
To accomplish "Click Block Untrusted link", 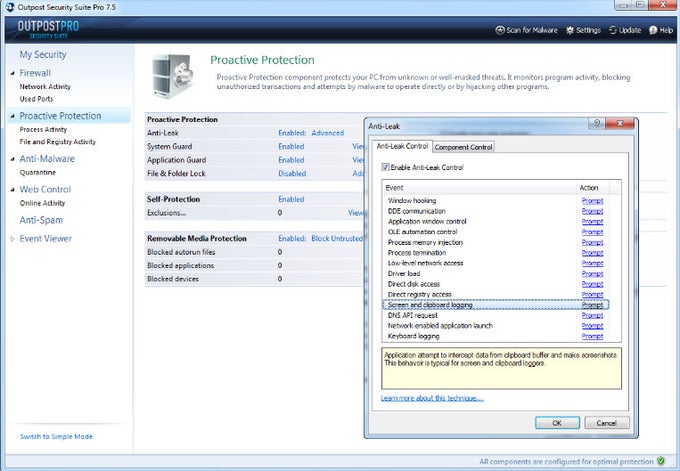I will pyautogui.click(x=337, y=238).
